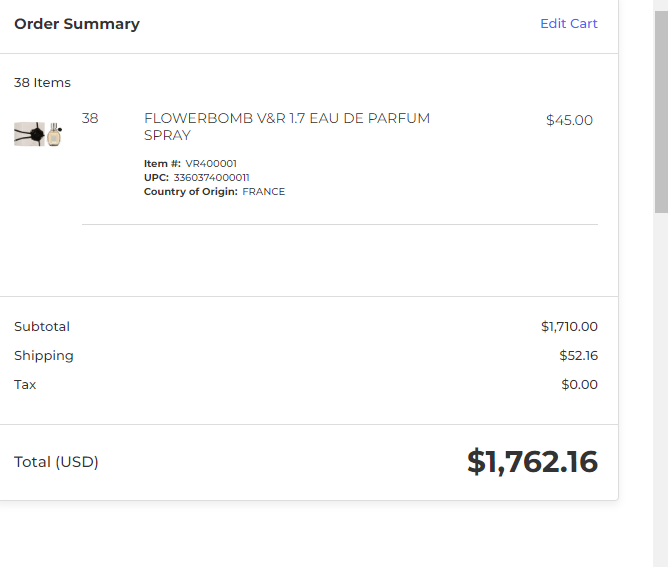Click the Subtotal label
The image size is (668, 567).
pyautogui.click(x=42, y=327)
